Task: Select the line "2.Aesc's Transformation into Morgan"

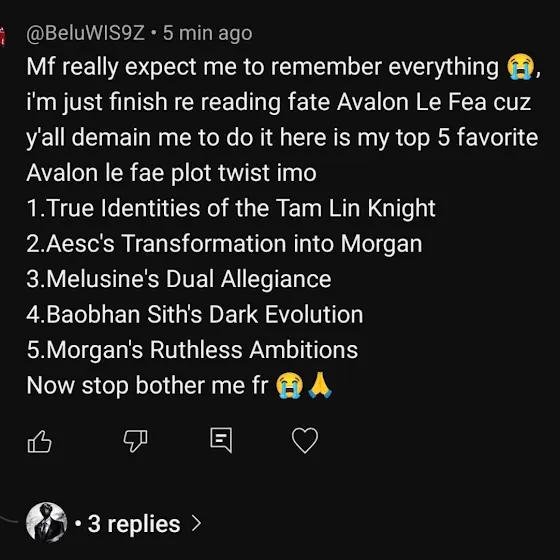Action: pos(224,244)
